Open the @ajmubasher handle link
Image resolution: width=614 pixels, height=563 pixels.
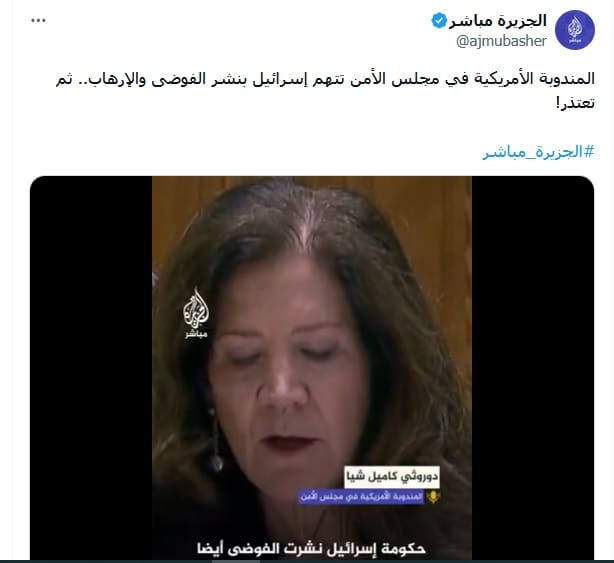point(501,41)
